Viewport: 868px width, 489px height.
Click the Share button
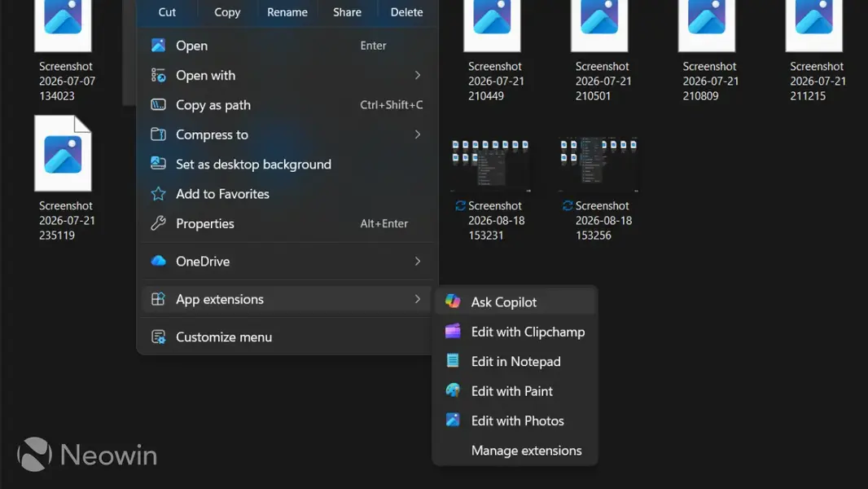pyautogui.click(x=347, y=12)
